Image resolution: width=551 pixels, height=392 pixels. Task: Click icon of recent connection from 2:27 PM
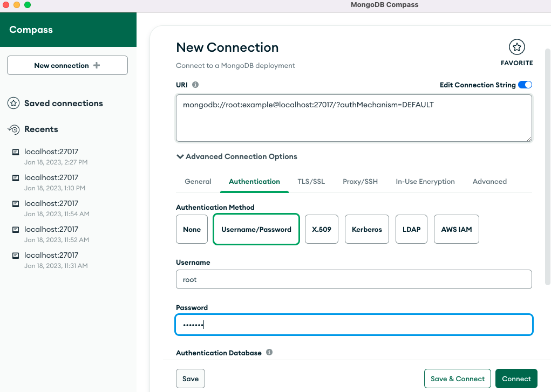coord(16,152)
